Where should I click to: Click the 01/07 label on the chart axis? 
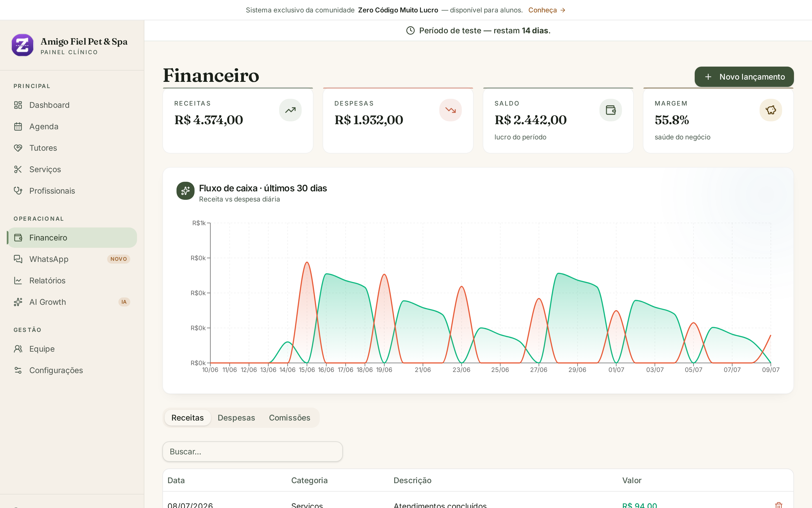(x=616, y=370)
